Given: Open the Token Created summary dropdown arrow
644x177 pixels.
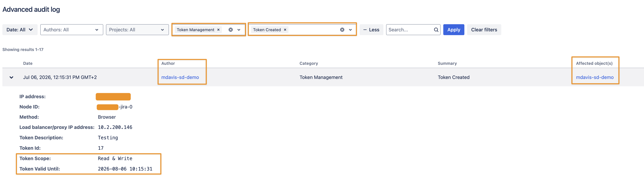Looking at the screenshot, I should (350, 29).
